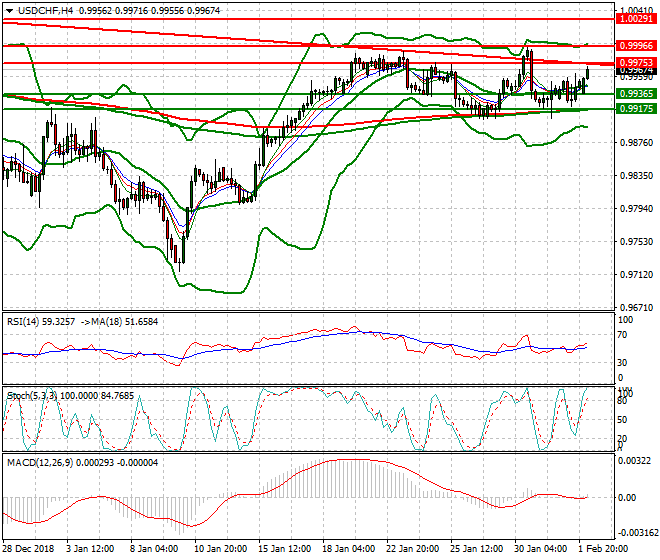Click the chart dropdown triangle beside USDCHF,H4

pyautogui.click(x=9, y=11)
